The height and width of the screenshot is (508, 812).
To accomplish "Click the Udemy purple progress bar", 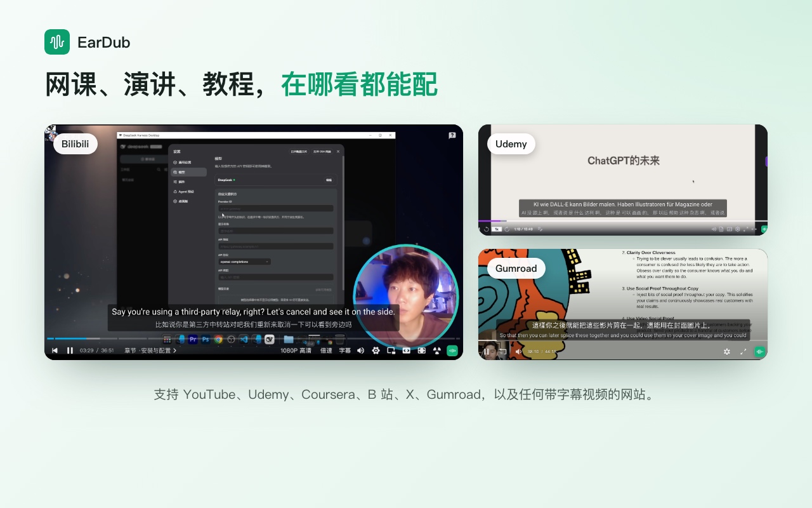I will (492, 220).
